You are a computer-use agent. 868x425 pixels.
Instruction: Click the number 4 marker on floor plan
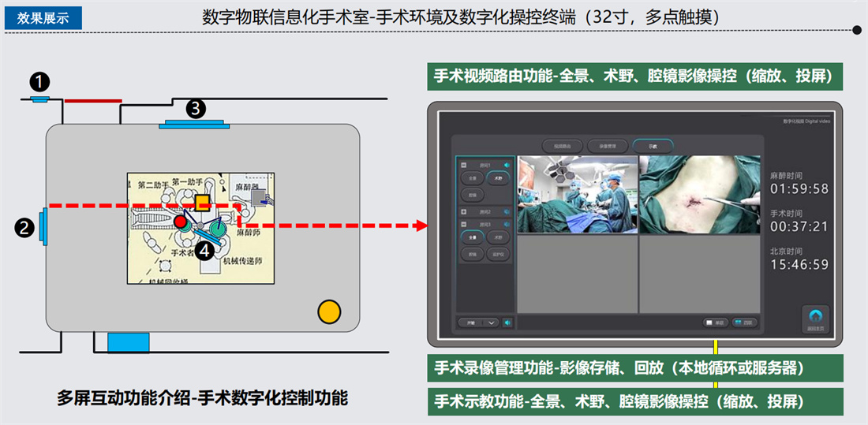pos(204,251)
